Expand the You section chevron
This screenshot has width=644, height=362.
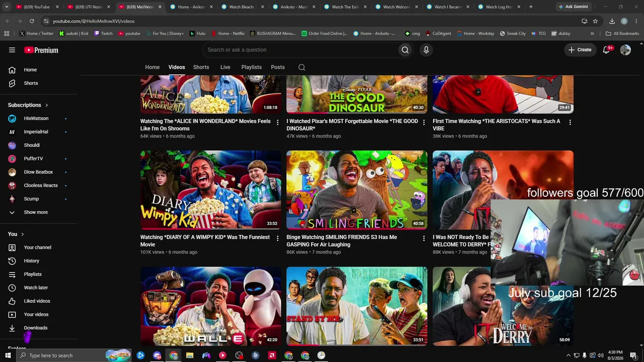23,234
